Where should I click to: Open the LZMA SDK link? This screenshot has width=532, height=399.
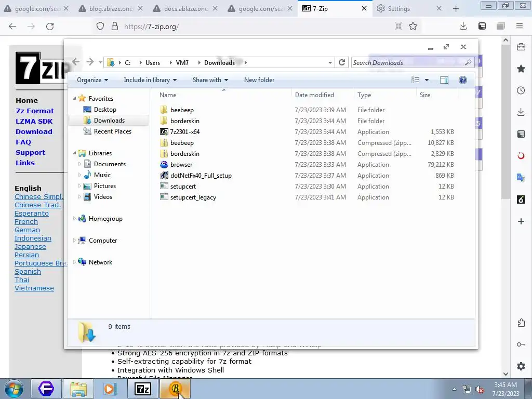[x=34, y=121]
